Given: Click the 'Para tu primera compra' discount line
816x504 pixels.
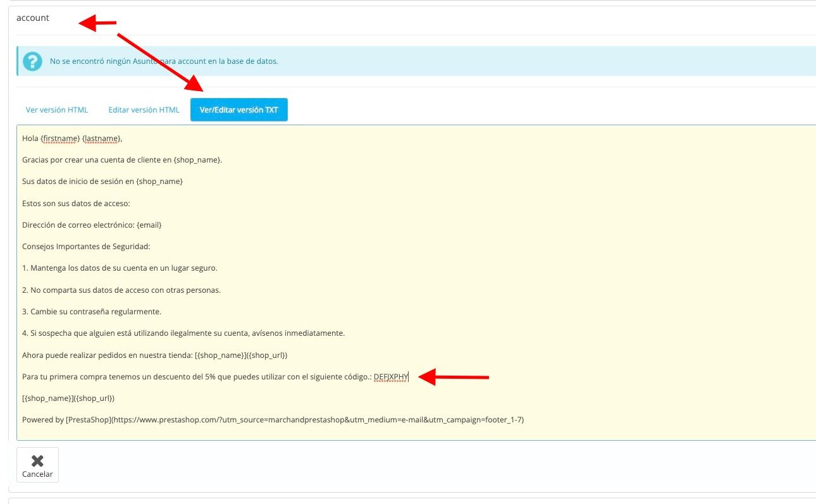Looking at the screenshot, I should [215, 378].
